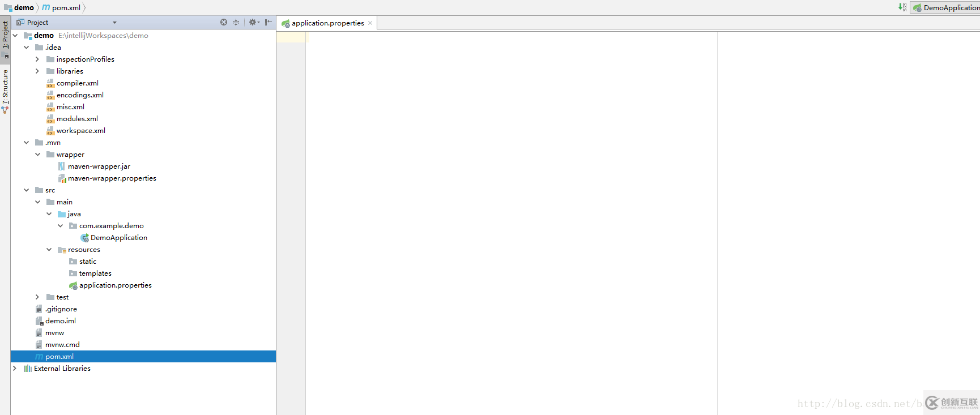Select misc.xml in the project tree

[70, 106]
